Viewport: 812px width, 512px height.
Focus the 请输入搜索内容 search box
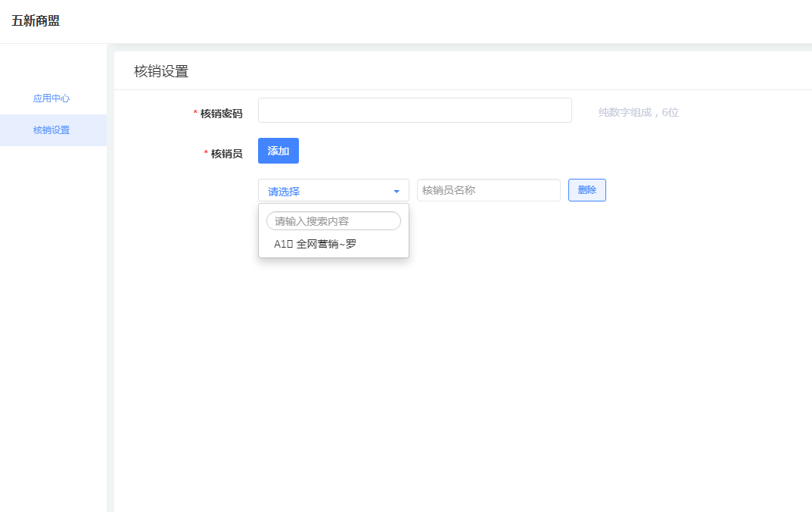coord(334,220)
